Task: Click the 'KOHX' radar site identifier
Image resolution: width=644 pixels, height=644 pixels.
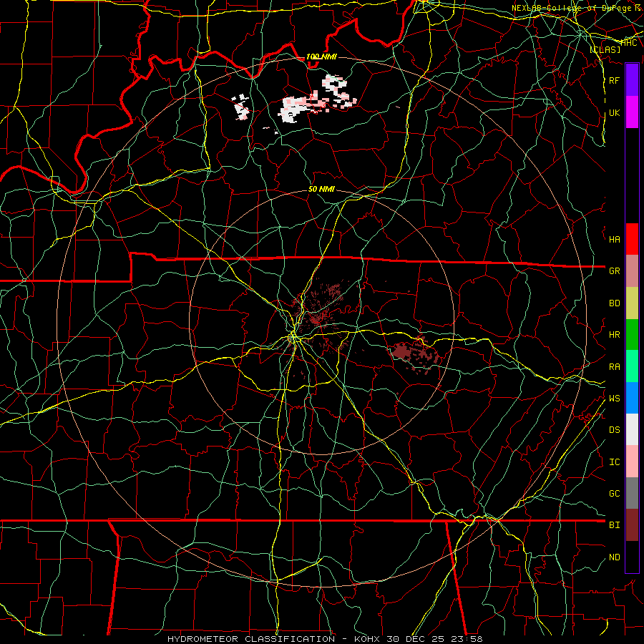Action: pos(368,639)
